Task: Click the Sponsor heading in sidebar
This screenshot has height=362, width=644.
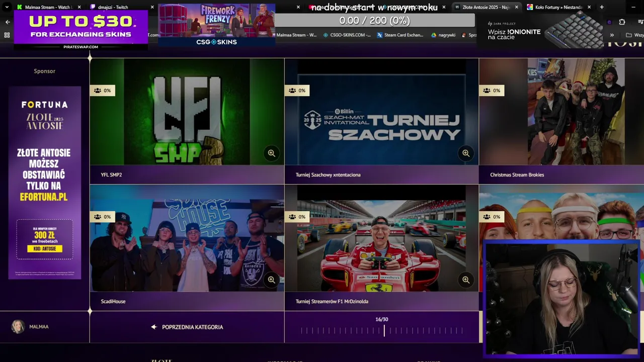Action: tap(44, 71)
